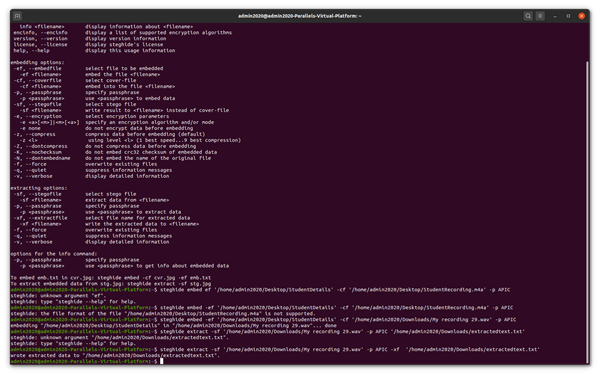The height and width of the screenshot is (377, 601).
Task: Click 'do not encrypt data before embedding'
Action: pos(139,128)
